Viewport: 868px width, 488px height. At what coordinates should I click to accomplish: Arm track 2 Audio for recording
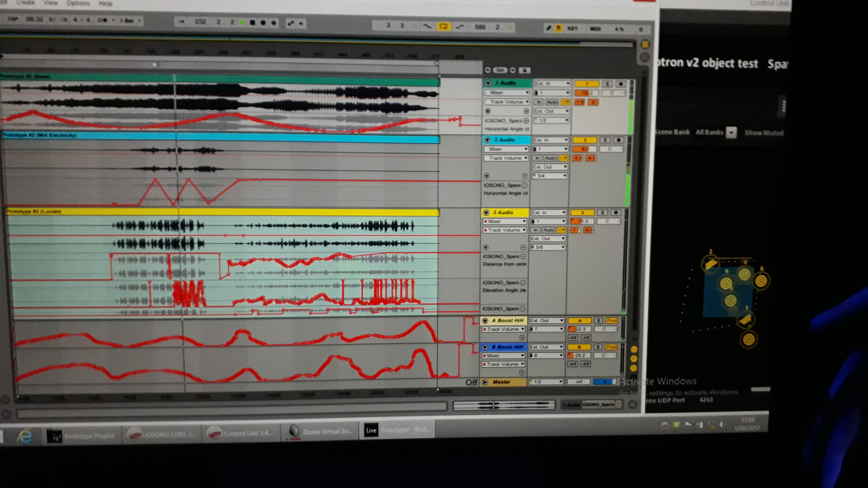click(618, 140)
